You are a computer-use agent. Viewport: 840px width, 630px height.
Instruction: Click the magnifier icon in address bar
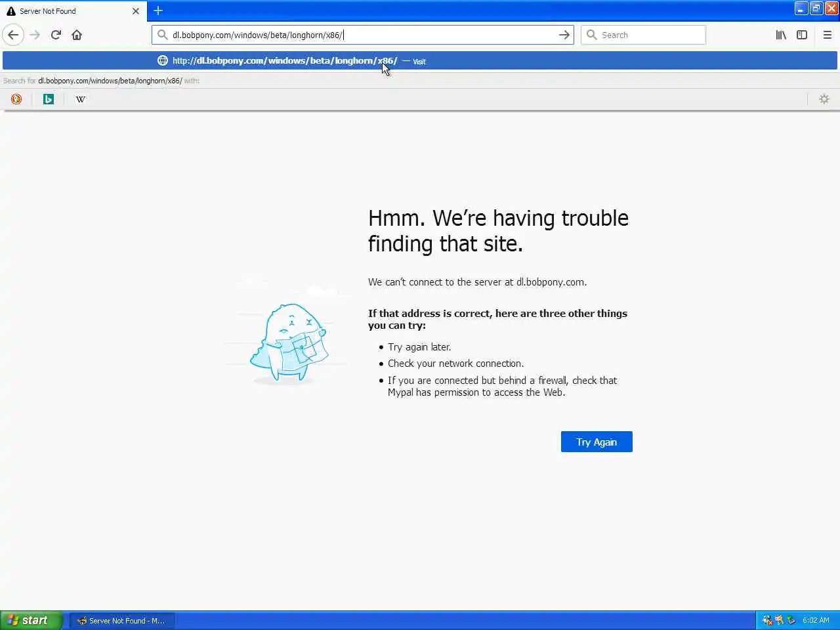[162, 35]
